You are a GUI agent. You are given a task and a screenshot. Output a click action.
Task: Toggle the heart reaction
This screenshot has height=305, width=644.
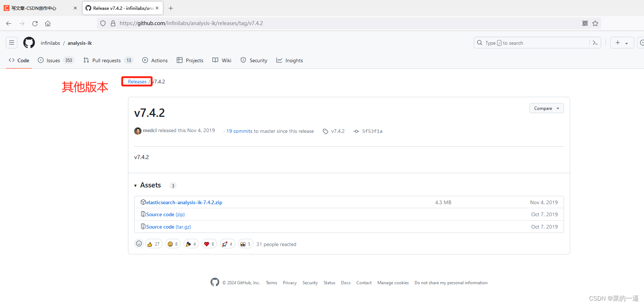(209, 244)
